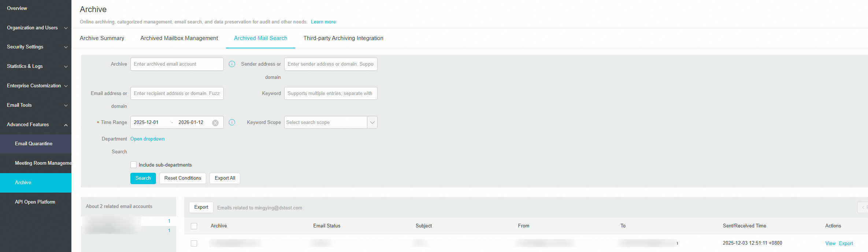The width and height of the screenshot is (868, 252).
Task: Collapse Advanced Features menu
Action: pos(36,125)
